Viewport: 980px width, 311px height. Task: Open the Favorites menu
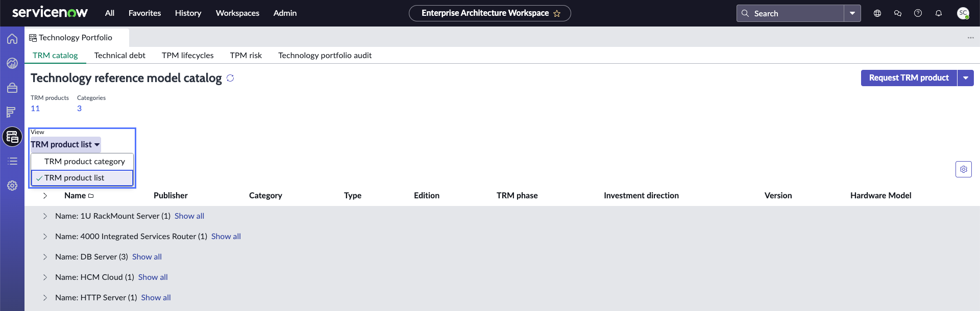point(144,13)
